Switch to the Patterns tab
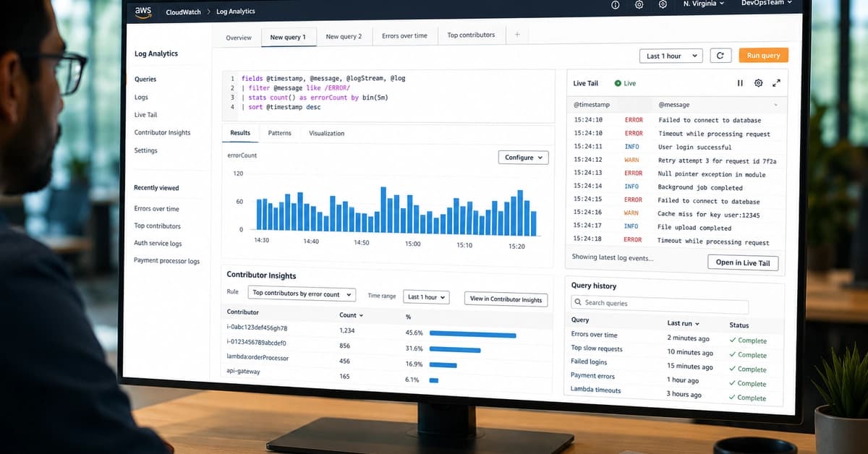Screen dimensions: 868x454 tap(279, 133)
